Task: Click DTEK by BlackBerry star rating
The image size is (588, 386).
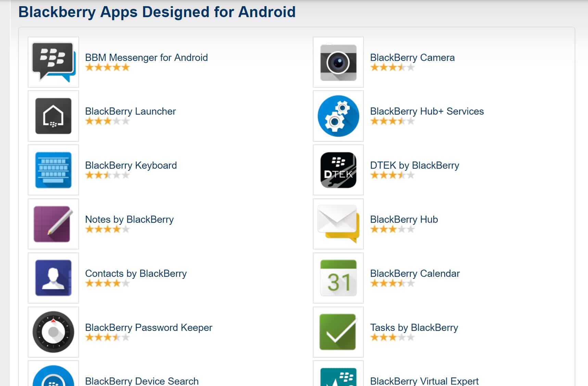Action: pyautogui.click(x=393, y=175)
